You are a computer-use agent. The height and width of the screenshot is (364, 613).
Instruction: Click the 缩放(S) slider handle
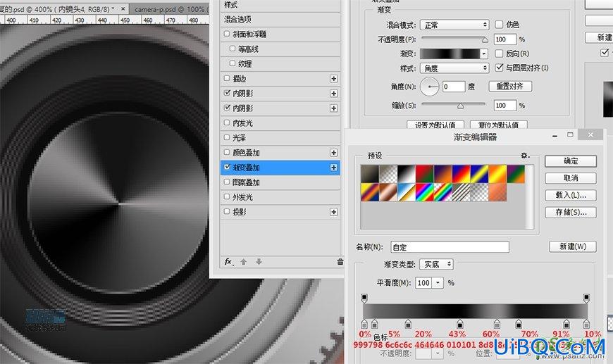click(461, 106)
